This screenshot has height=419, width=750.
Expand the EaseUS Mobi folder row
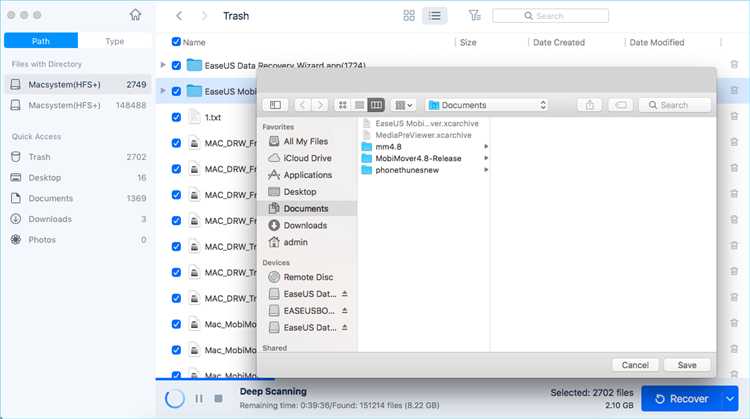click(163, 90)
